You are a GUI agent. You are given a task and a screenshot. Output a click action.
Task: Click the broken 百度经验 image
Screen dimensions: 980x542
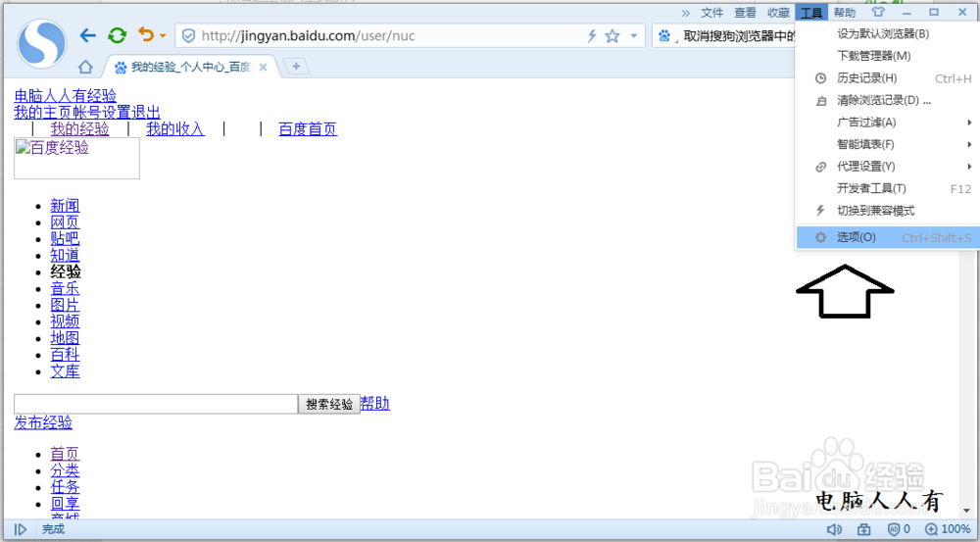tap(76, 158)
